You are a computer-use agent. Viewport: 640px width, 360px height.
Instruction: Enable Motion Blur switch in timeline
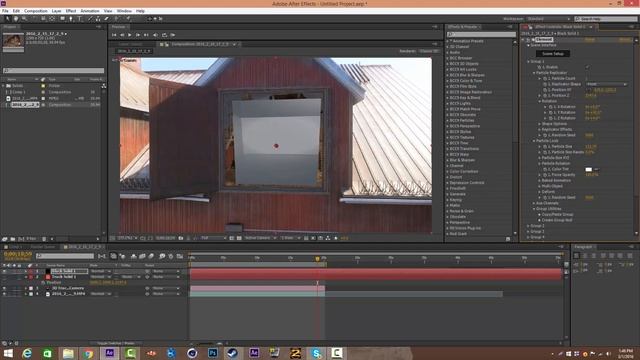tap(151, 256)
